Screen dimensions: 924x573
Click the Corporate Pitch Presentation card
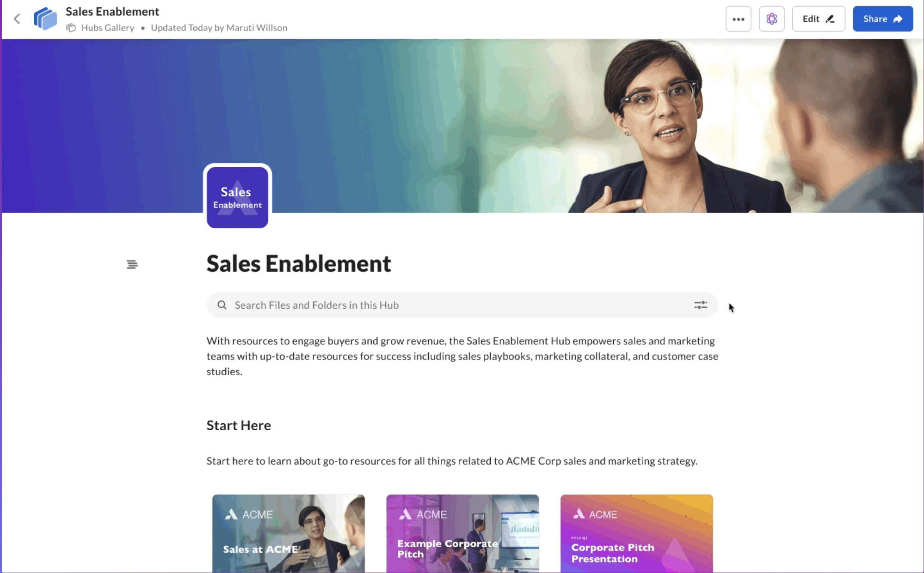point(637,533)
